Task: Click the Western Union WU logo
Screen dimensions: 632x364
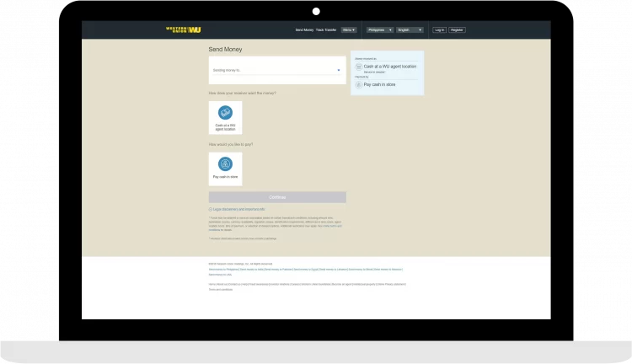Action: (184, 29)
